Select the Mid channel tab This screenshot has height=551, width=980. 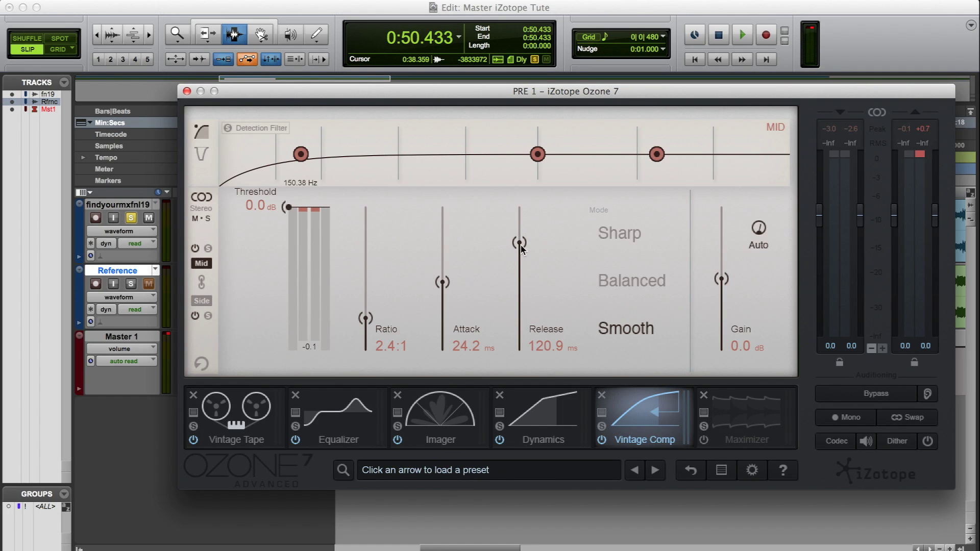point(201,263)
